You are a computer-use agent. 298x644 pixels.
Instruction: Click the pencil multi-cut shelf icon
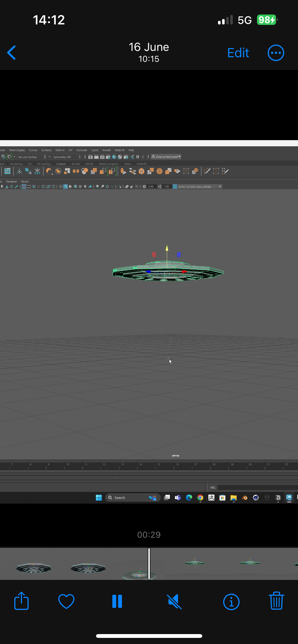tap(207, 171)
